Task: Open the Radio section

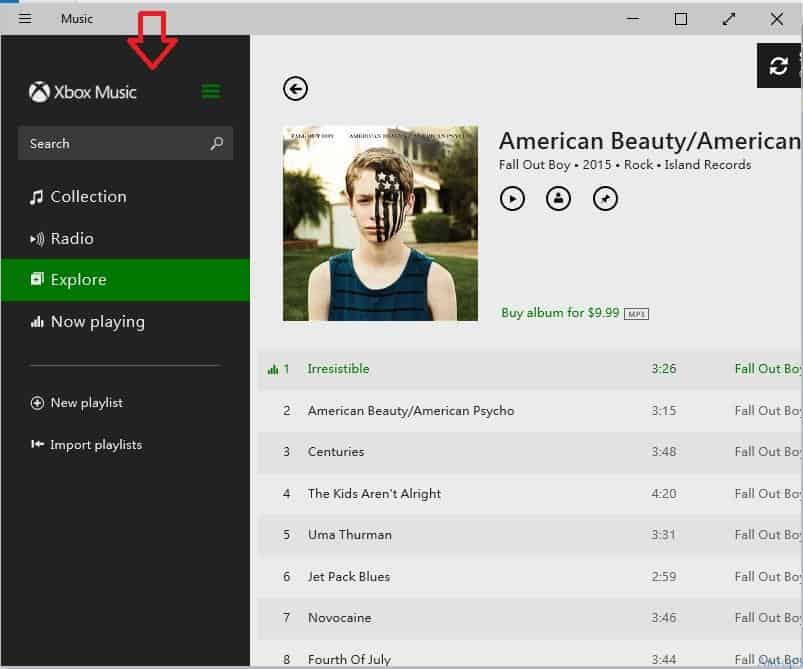Action: [125, 239]
